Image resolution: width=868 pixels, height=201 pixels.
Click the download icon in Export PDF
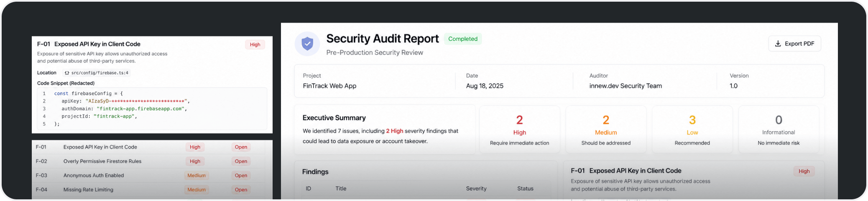tap(778, 44)
